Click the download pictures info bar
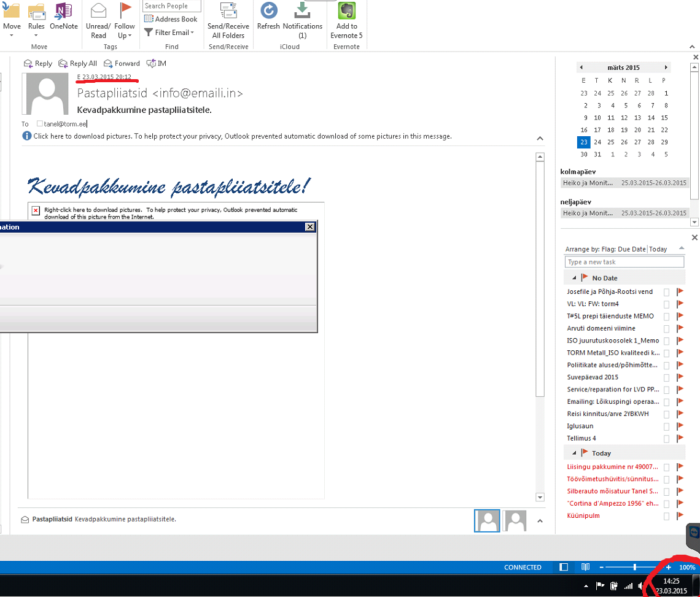The width and height of the screenshot is (700, 597). pyautogui.click(x=243, y=136)
